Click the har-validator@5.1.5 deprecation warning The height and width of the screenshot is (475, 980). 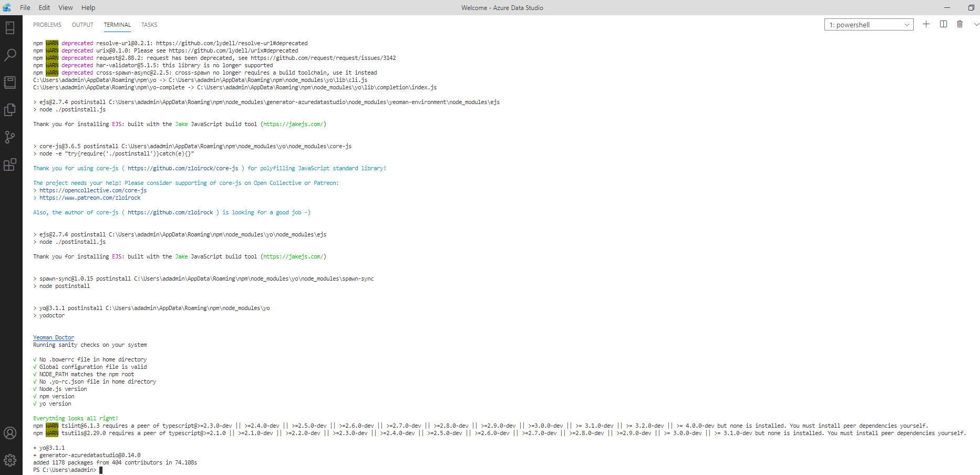pos(153,65)
